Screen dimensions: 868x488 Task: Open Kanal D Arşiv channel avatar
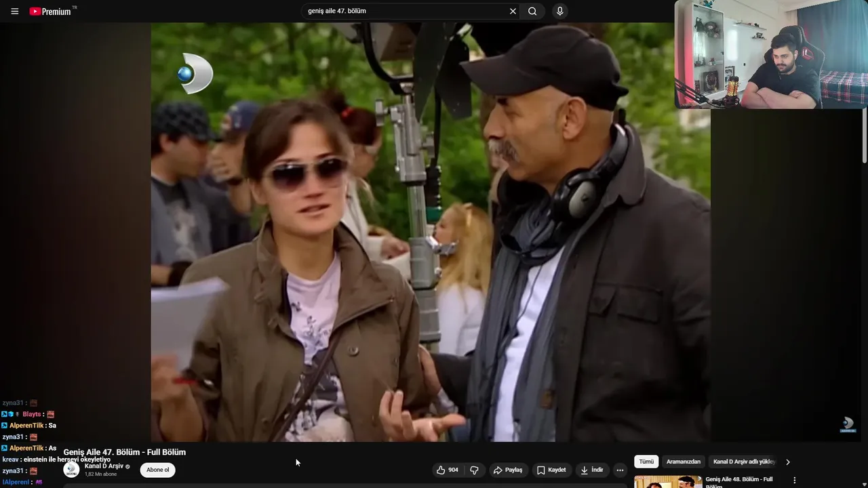pyautogui.click(x=71, y=470)
